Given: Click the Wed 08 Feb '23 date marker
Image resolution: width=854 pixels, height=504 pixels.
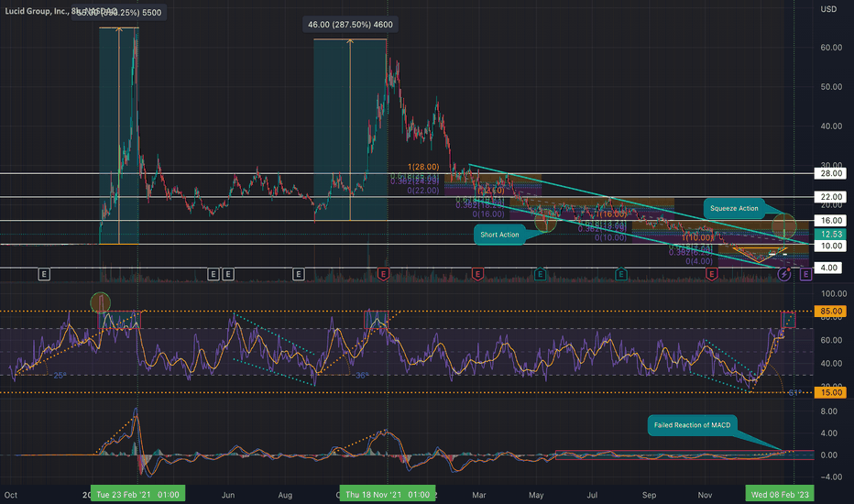Looking at the screenshot, I should coord(780,494).
